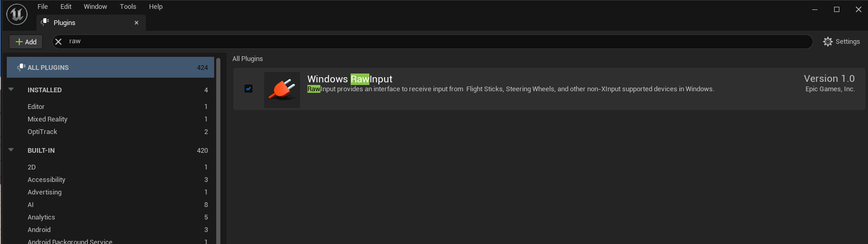Open the Tools menu
This screenshot has width=868, height=244.
click(128, 7)
